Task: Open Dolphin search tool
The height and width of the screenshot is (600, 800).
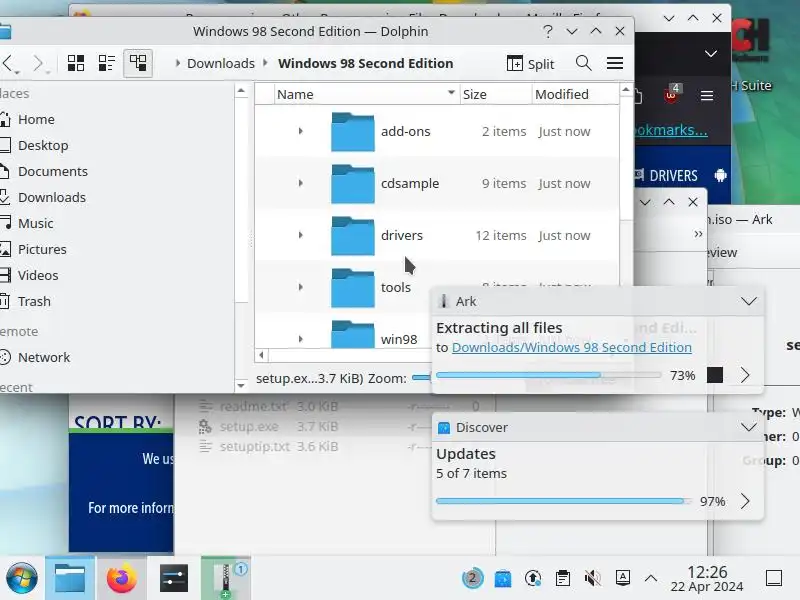Action: [x=584, y=63]
